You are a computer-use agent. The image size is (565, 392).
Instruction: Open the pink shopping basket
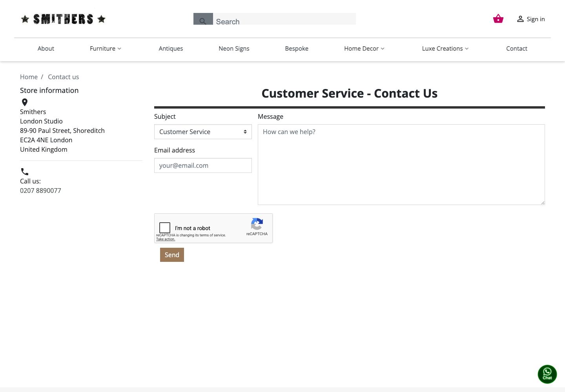tap(498, 19)
